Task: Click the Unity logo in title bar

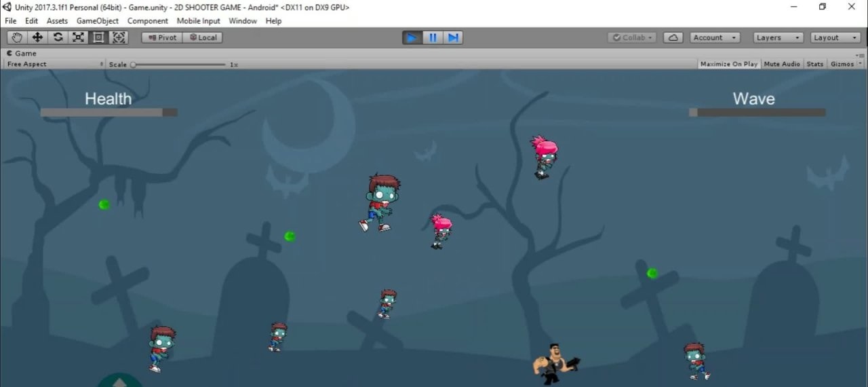Action: pyautogui.click(x=7, y=7)
